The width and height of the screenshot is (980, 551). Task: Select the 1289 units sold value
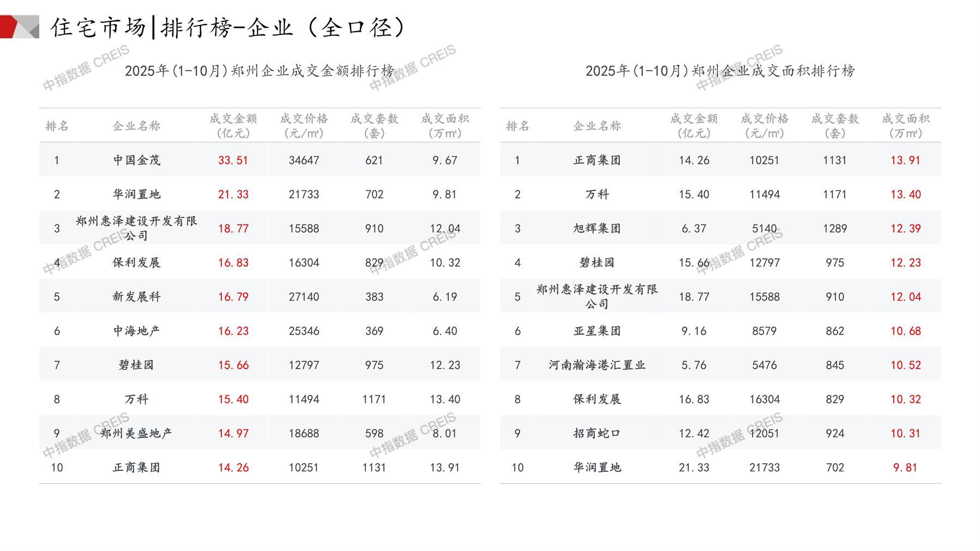click(x=834, y=229)
